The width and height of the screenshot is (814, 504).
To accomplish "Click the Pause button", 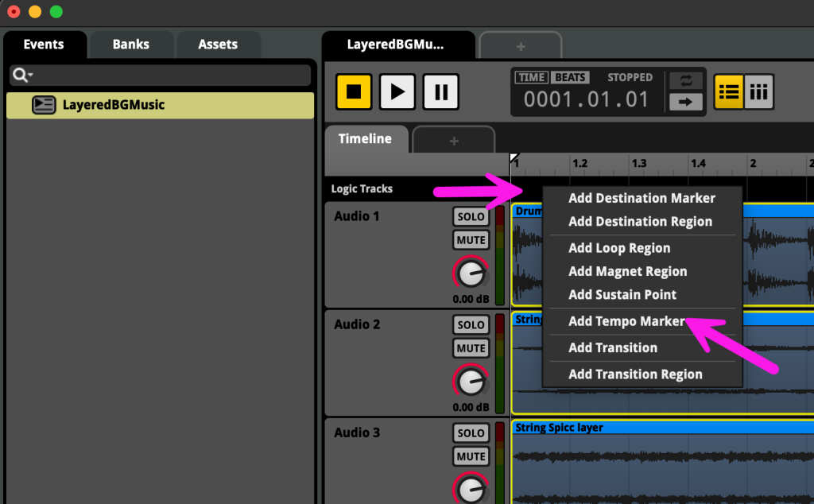I will [x=440, y=91].
